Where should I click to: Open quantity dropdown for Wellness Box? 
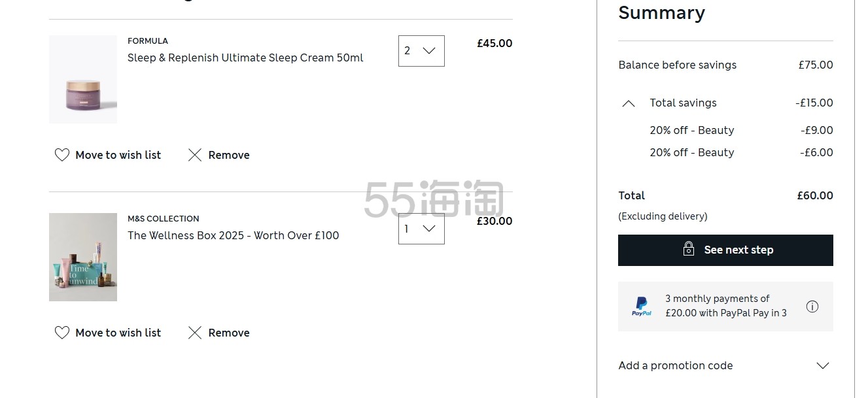[x=421, y=229]
